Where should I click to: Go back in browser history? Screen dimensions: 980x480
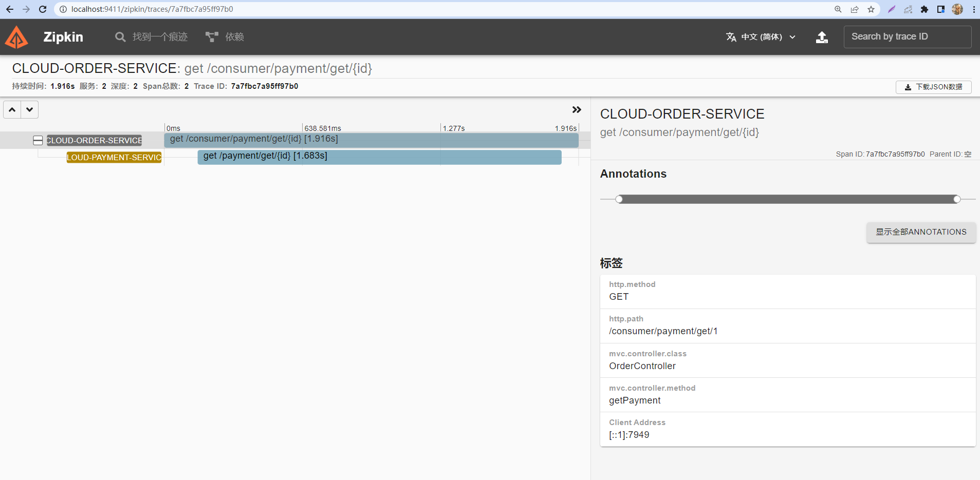(x=10, y=9)
